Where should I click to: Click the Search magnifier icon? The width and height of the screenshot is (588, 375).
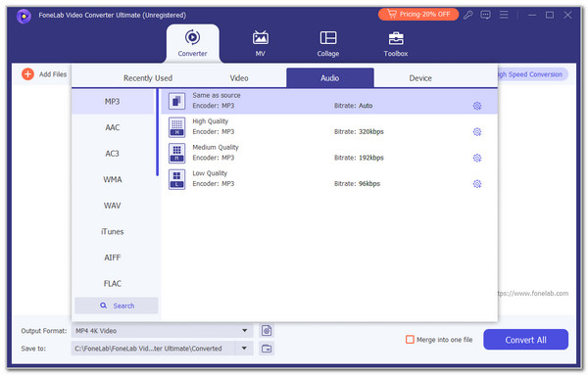pos(104,305)
